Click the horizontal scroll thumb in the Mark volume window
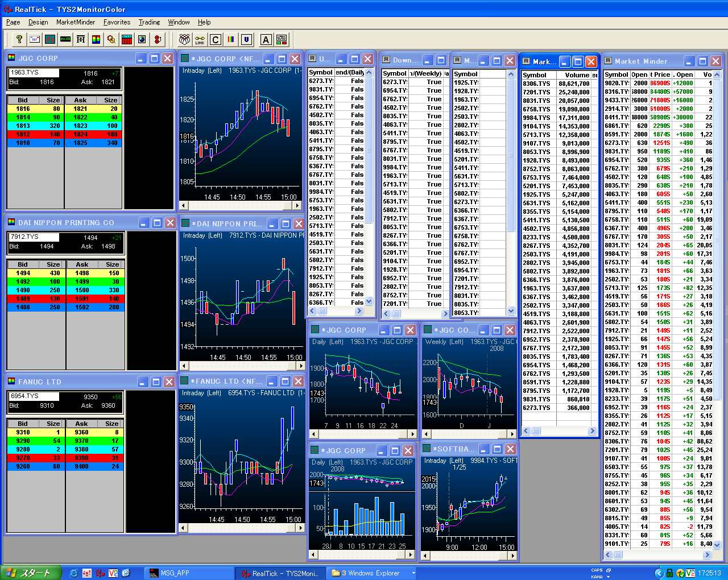 (536, 431)
